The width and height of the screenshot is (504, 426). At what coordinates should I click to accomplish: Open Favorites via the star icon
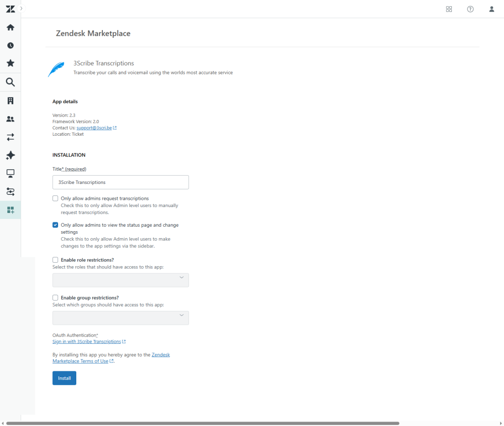10,63
